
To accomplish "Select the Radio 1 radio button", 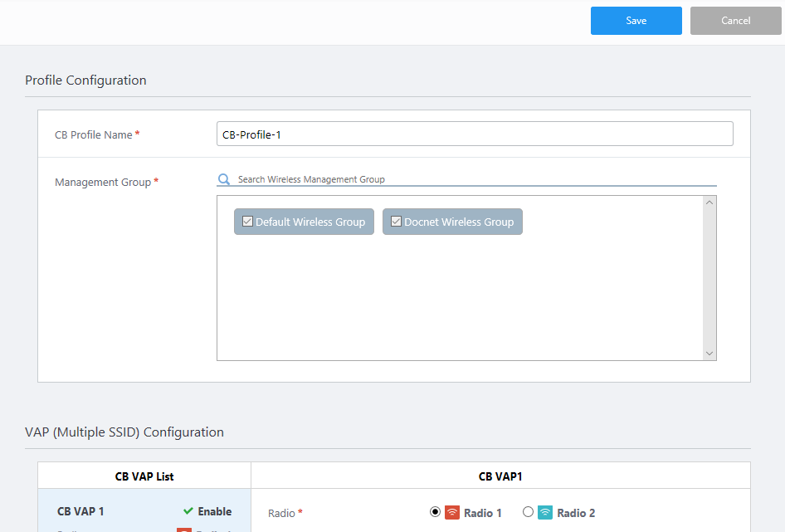I will tap(435, 512).
